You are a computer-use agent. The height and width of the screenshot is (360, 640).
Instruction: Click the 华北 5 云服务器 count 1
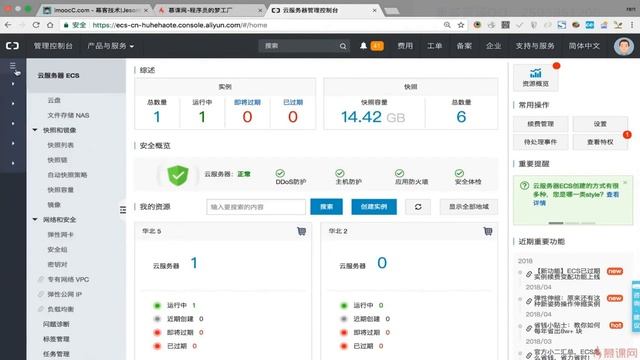pos(194,263)
